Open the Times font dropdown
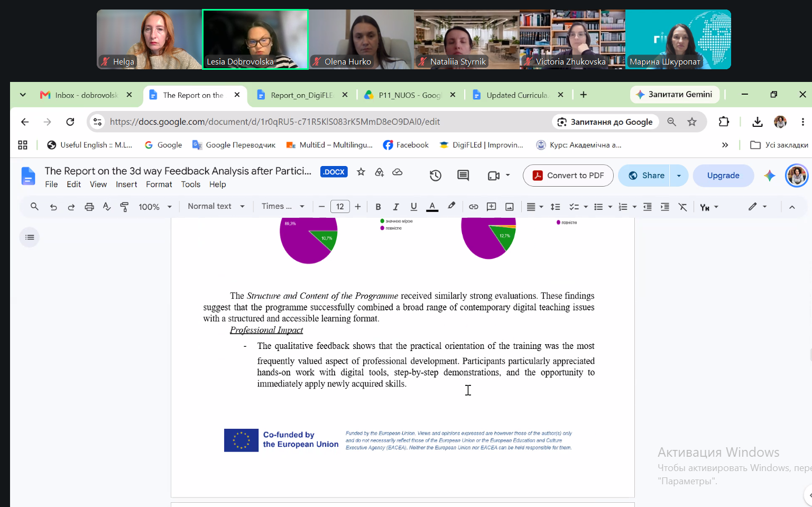The image size is (812, 507). click(283, 206)
